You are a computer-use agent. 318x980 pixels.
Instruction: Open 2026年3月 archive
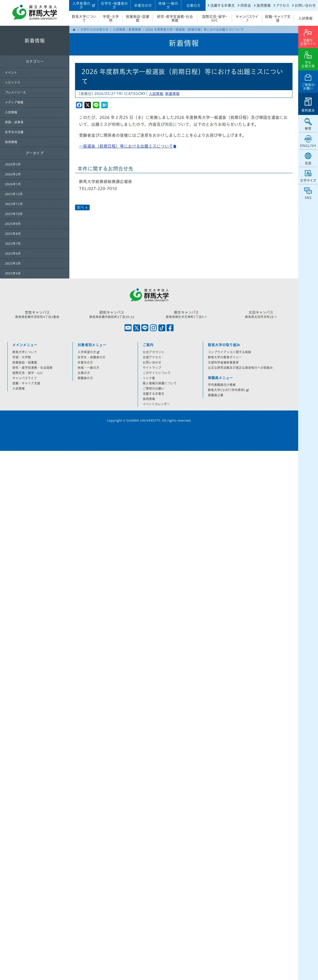pos(35,164)
